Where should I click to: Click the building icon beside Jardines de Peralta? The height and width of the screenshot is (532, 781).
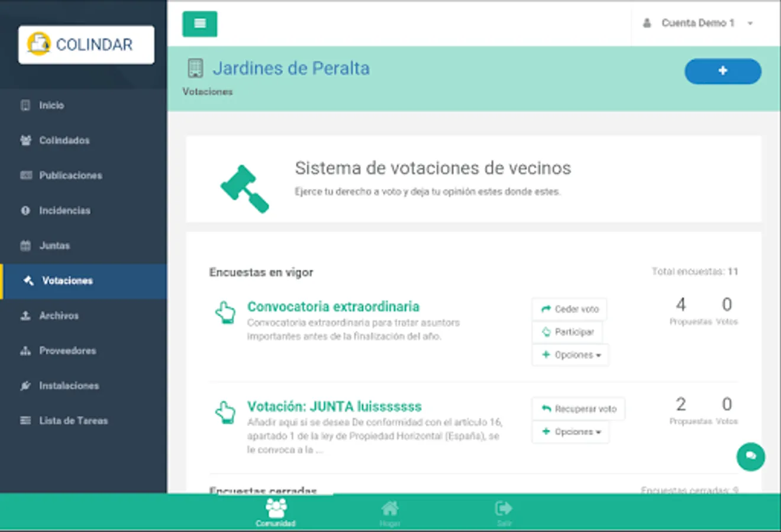(x=195, y=68)
